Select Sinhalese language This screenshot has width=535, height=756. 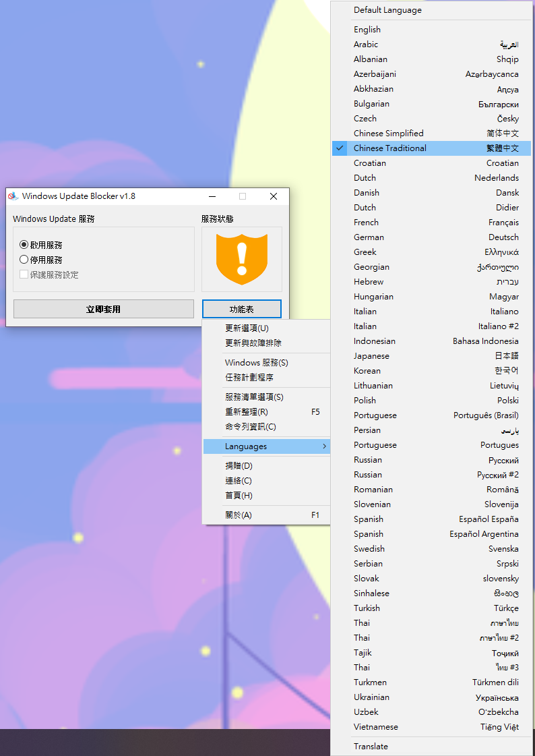point(431,593)
